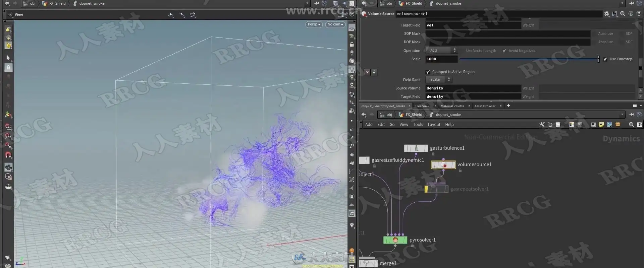The image size is (644, 268).
Task: Pin the parameter pane tab
Action: tap(631, 3)
